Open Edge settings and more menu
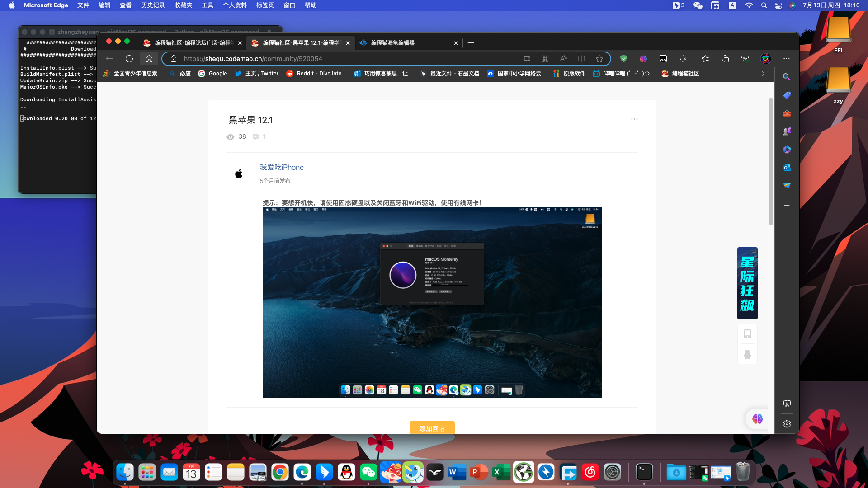Image resolution: width=868 pixels, height=488 pixels. [787, 59]
